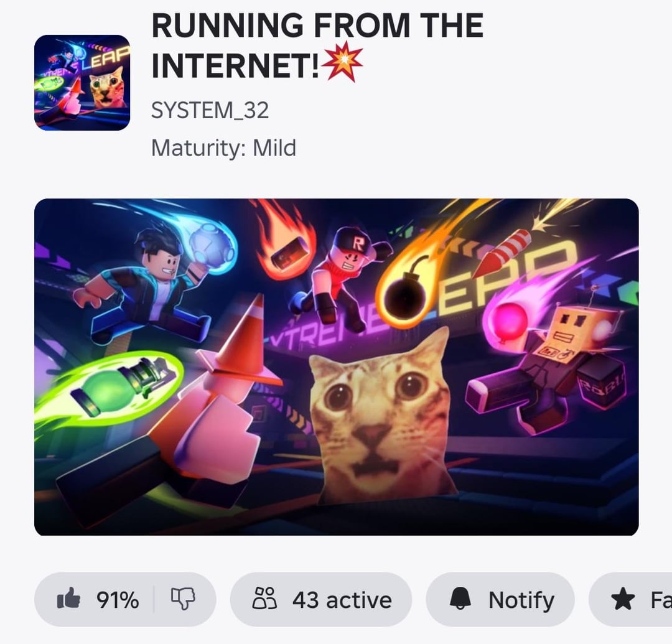This screenshot has width=672, height=644.
Task: Open the small square game icon
Action: click(x=82, y=83)
